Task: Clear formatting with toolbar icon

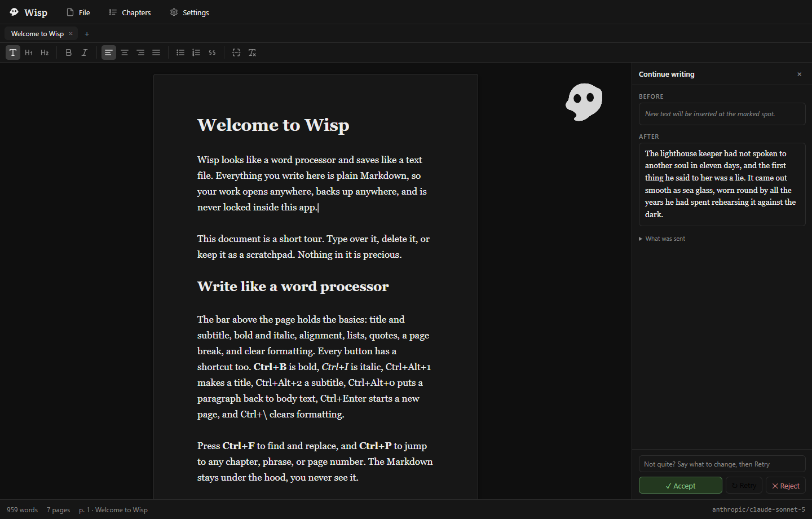Action: 252,52
